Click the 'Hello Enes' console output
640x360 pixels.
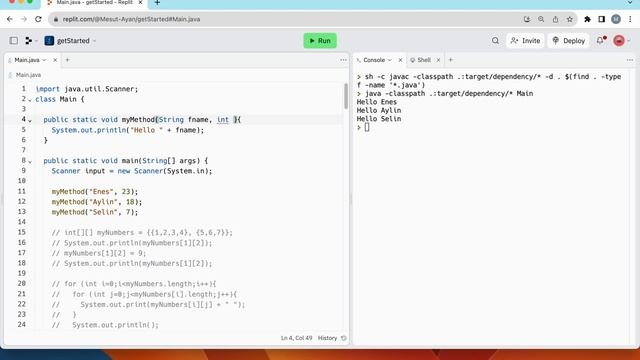377,102
